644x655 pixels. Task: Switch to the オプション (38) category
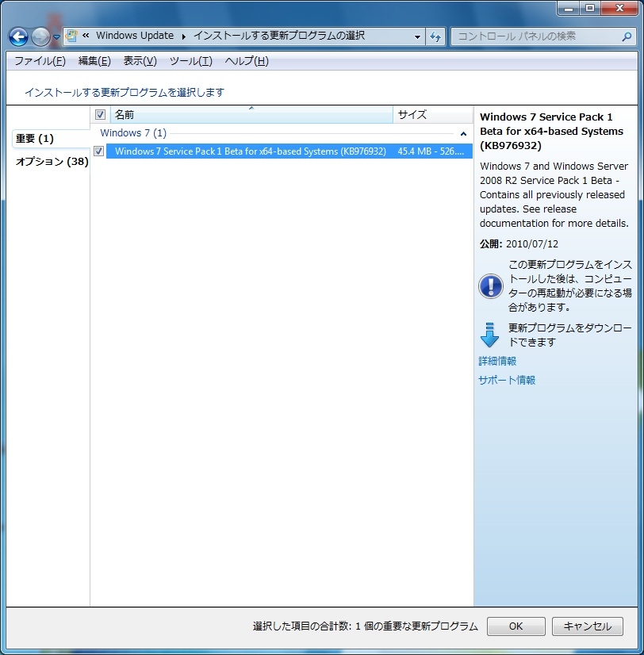[52, 161]
